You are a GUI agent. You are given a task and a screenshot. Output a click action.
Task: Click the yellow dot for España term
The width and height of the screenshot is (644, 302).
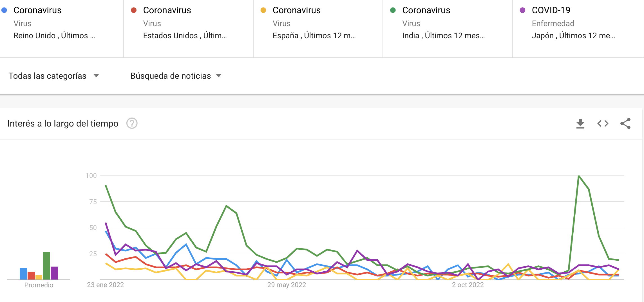point(263,10)
